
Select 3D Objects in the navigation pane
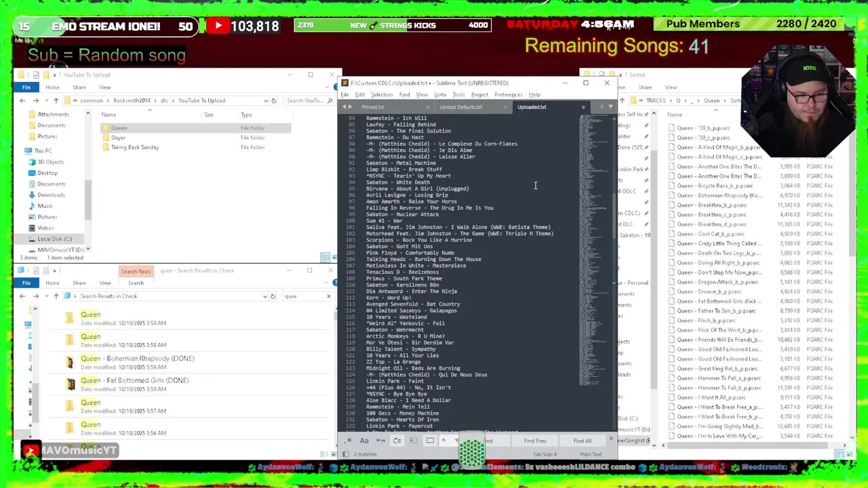tap(51, 162)
